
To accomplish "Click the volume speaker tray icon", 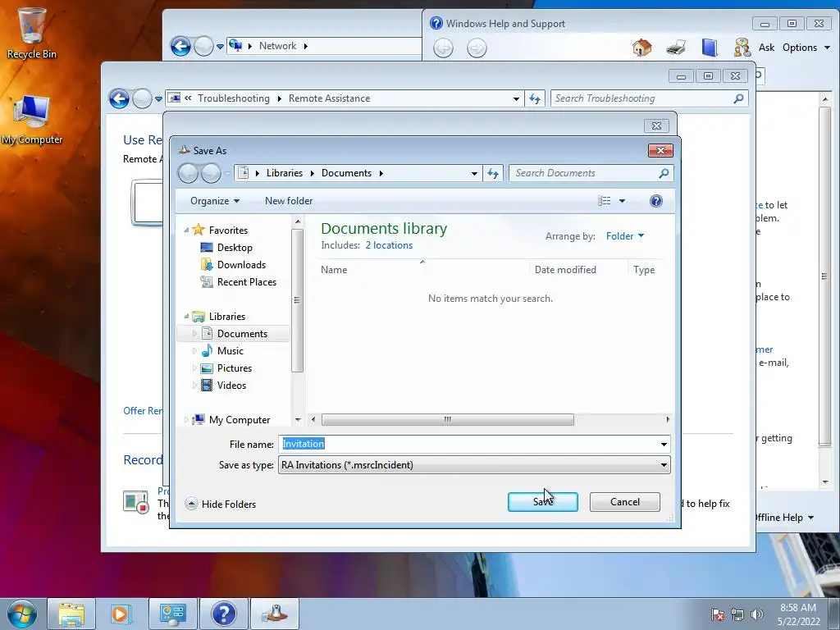I will pyautogui.click(x=756, y=614).
